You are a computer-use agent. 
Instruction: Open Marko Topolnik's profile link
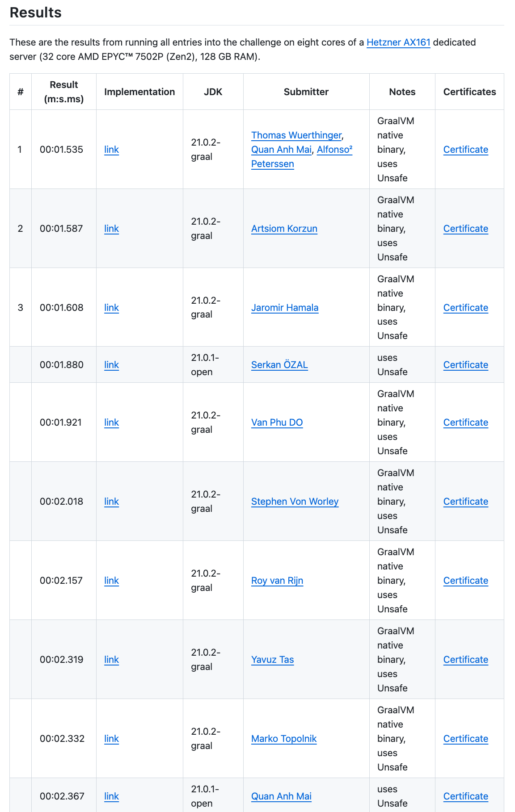click(284, 739)
